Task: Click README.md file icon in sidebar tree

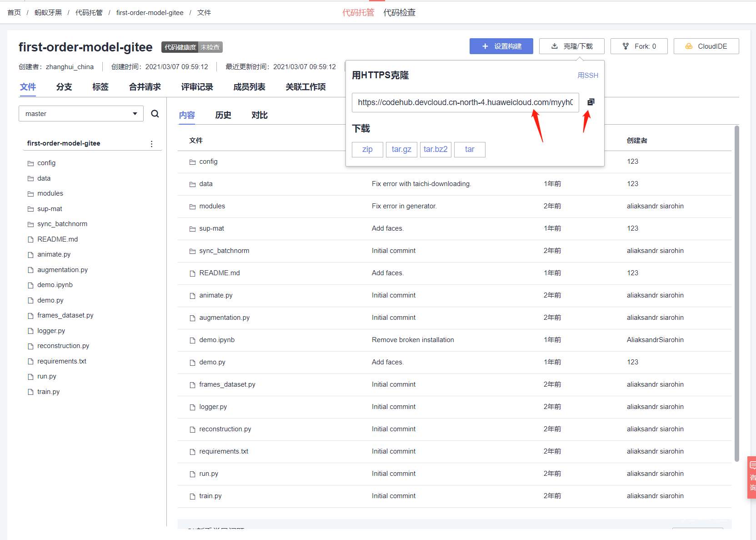Action: tap(30, 239)
